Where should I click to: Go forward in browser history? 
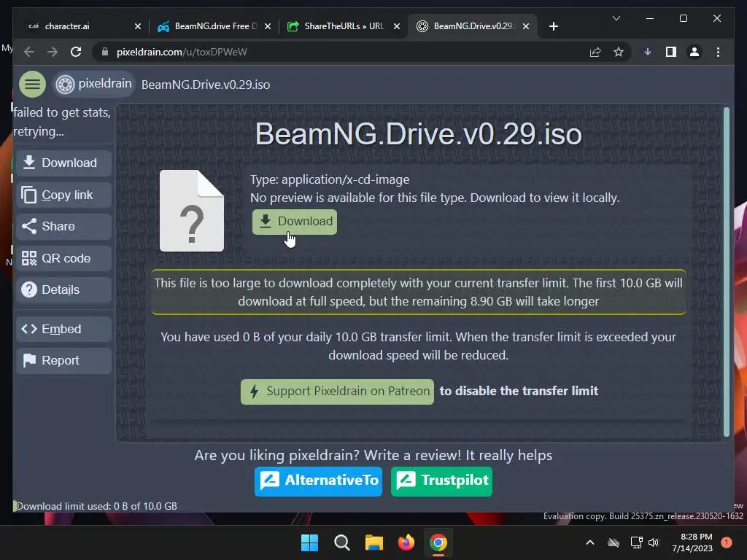coord(53,52)
